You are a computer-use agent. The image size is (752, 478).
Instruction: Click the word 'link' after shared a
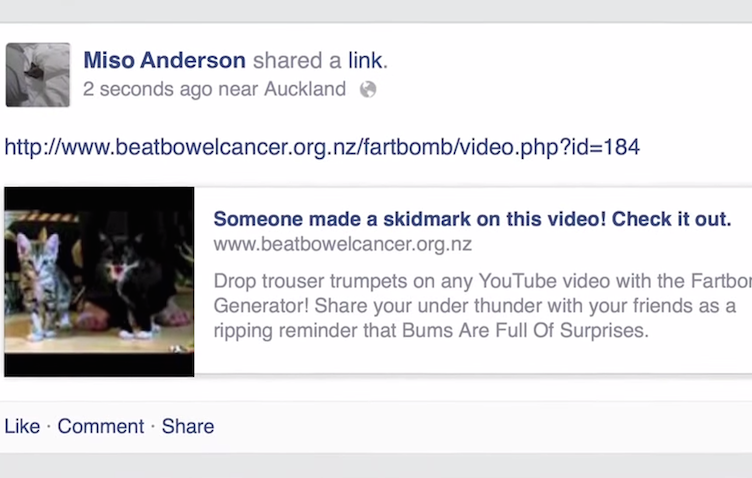pyautogui.click(x=365, y=60)
